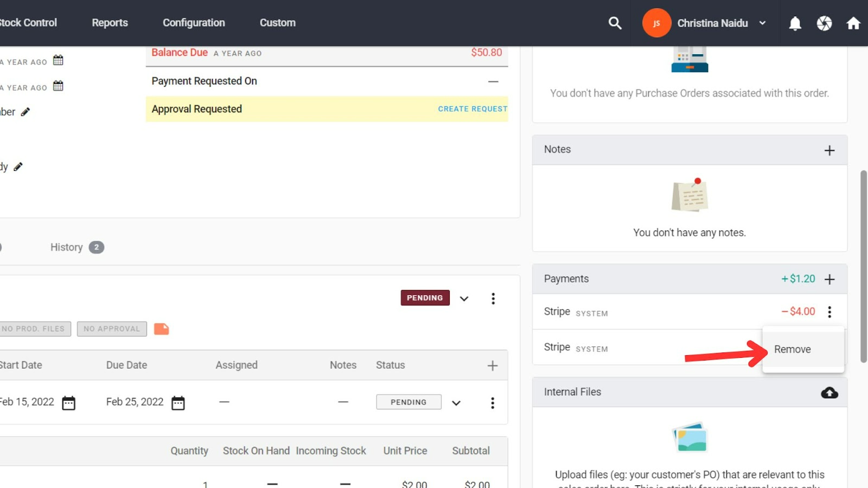The width and height of the screenshot is (868, 488).
Task: Click the JS user avatar
Action: 656,23
